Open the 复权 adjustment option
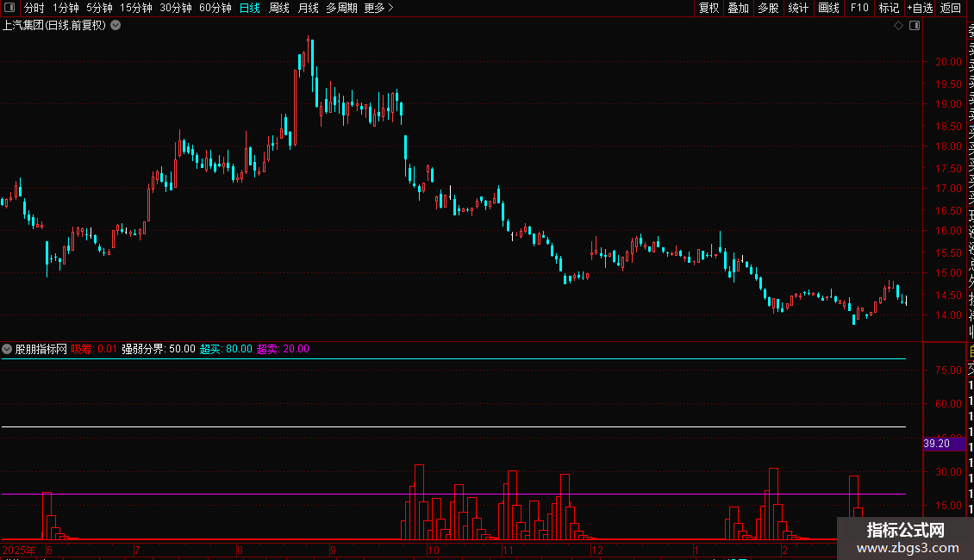974x560 pixels. coord(709,8)
